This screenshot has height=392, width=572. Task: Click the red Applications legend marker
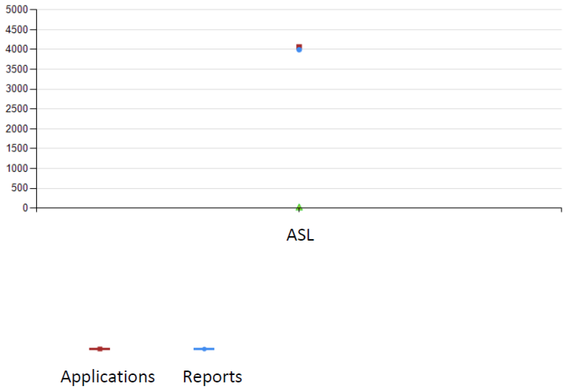(100, 349)
